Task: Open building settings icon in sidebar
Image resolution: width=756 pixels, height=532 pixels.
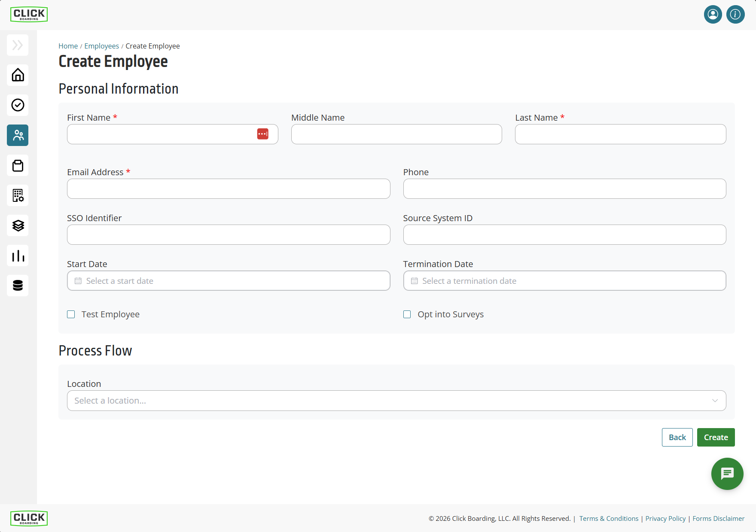Action: pyautogui.click(x=18, y=195)
